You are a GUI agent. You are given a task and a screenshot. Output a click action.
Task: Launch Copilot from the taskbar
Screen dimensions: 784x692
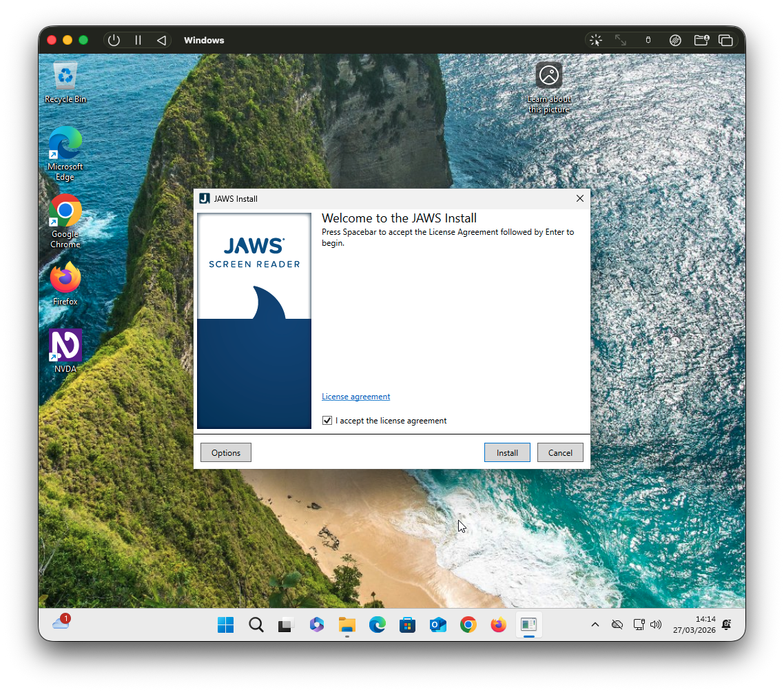[x=316, y=625]
